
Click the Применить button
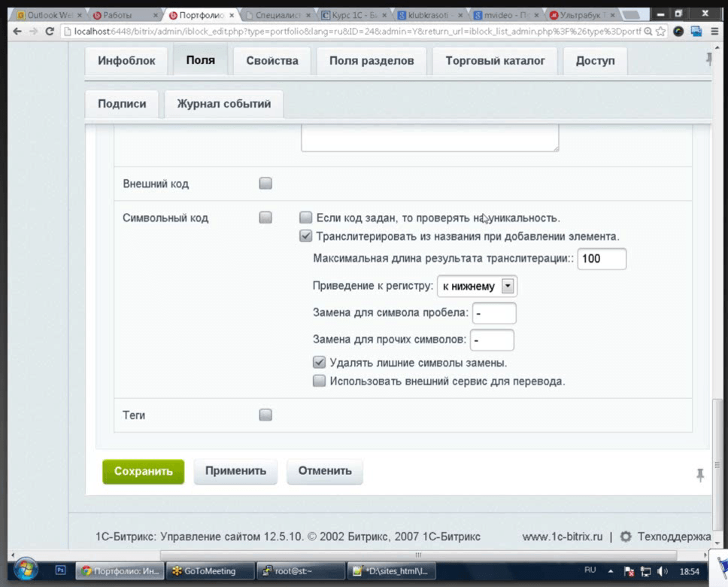235,471
